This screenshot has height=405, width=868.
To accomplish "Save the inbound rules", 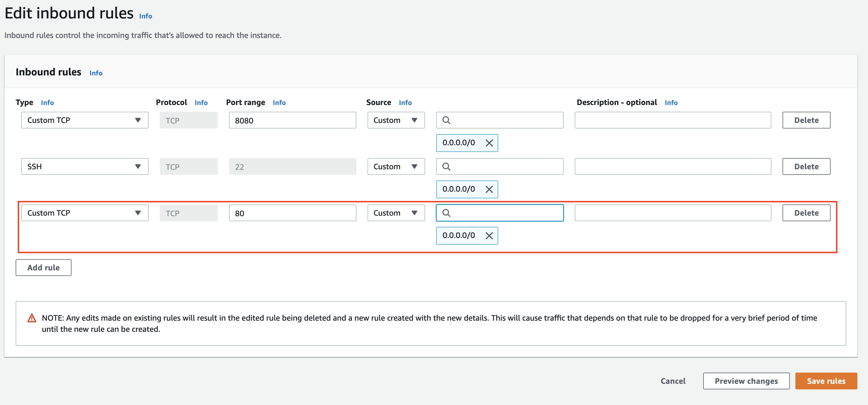I will [826, 381].
